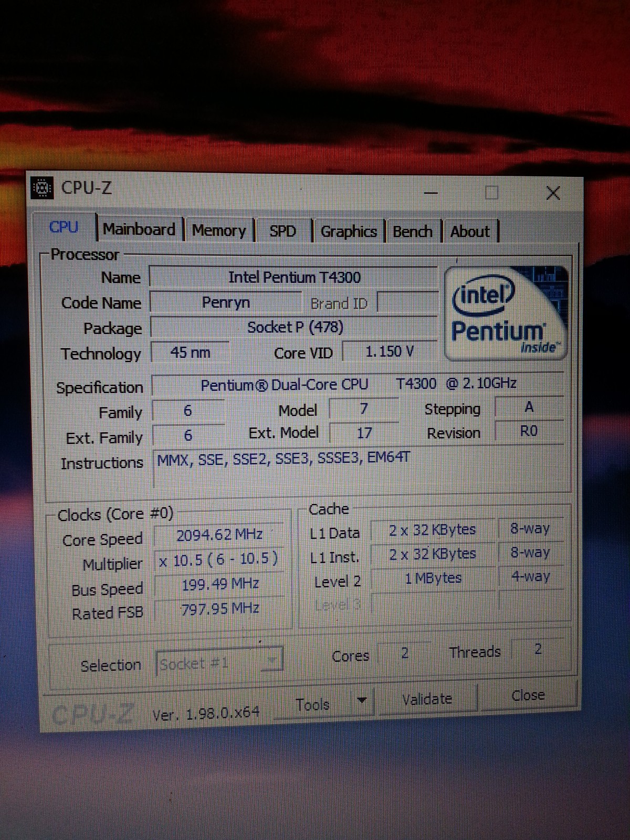Click the Core Speed value 2094.62 MHz
The width and height of the screenshot is (630, 840).
220,535
